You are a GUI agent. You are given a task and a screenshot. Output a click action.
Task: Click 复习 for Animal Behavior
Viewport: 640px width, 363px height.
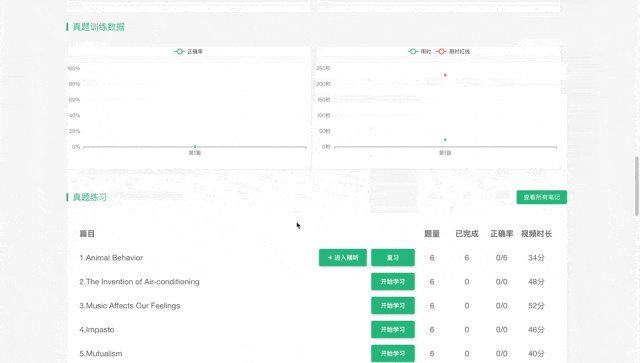click(x=393, y=258)
